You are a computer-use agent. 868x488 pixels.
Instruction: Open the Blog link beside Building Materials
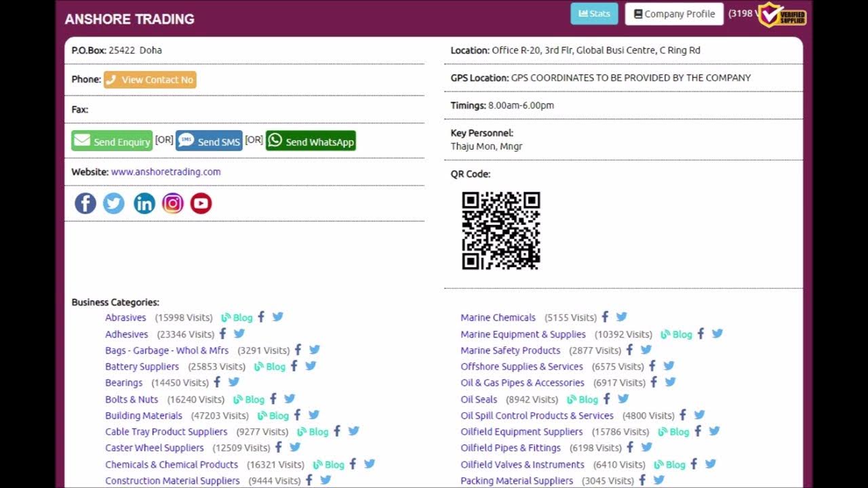click(x=273, y=415)
